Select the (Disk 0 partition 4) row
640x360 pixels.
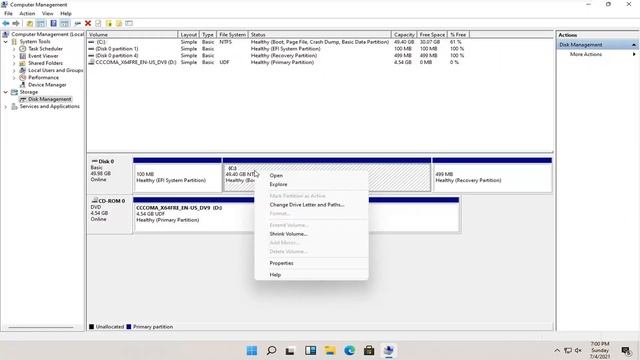(278, 56)
